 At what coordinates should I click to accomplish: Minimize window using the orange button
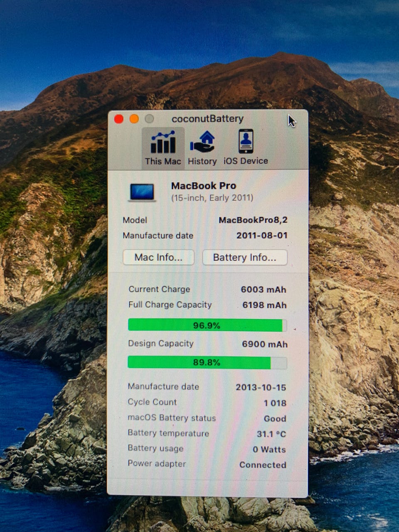[x=134, y=119]
